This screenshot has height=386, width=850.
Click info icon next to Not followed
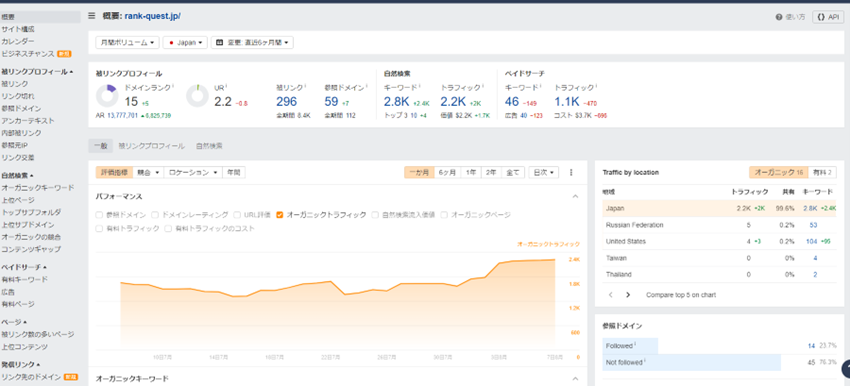[645, 361]
